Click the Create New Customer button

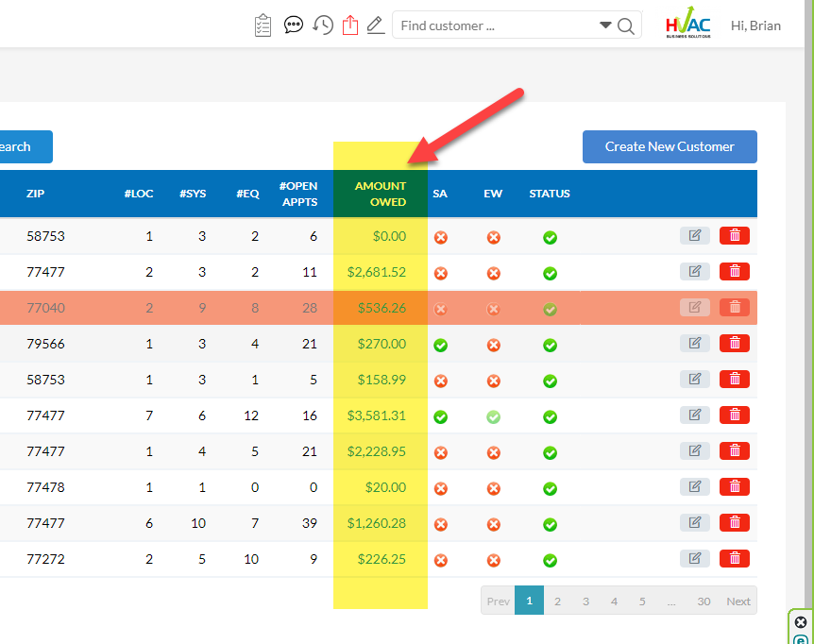click(670, 146)
